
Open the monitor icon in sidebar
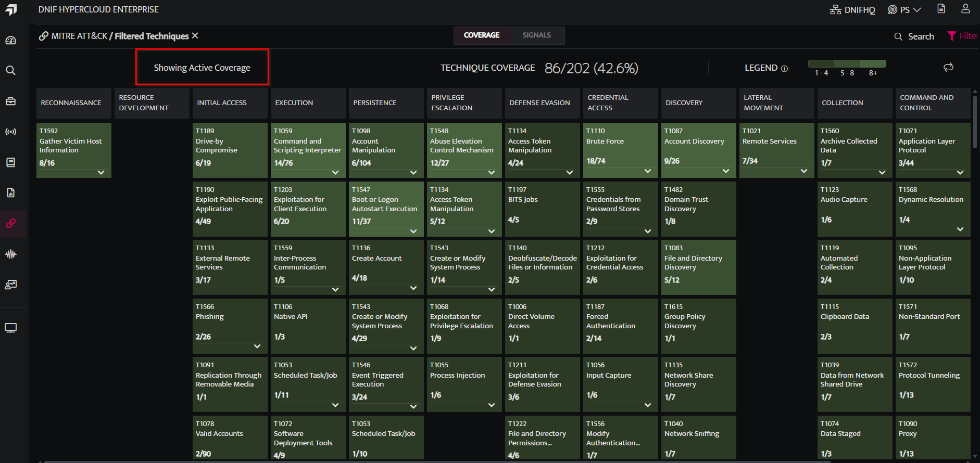tap(11, 328)
